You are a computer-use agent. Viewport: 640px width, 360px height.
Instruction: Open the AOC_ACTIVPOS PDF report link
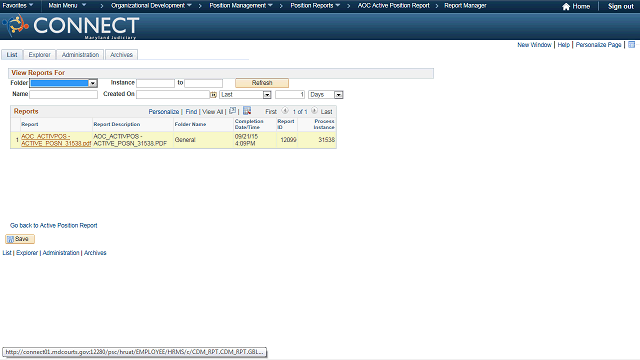56,140
